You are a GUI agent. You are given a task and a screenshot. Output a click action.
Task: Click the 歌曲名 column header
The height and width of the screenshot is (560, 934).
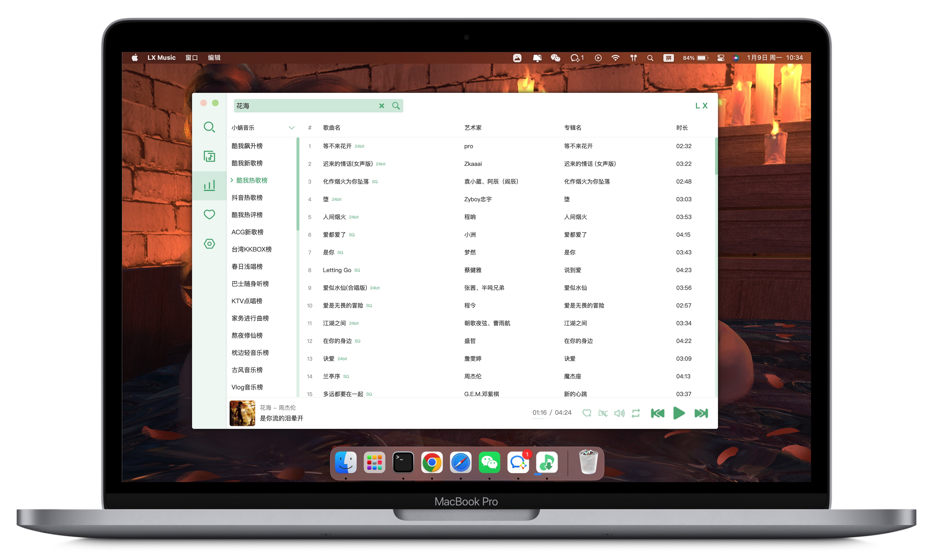pyautogui.click(x=331, y=128)
